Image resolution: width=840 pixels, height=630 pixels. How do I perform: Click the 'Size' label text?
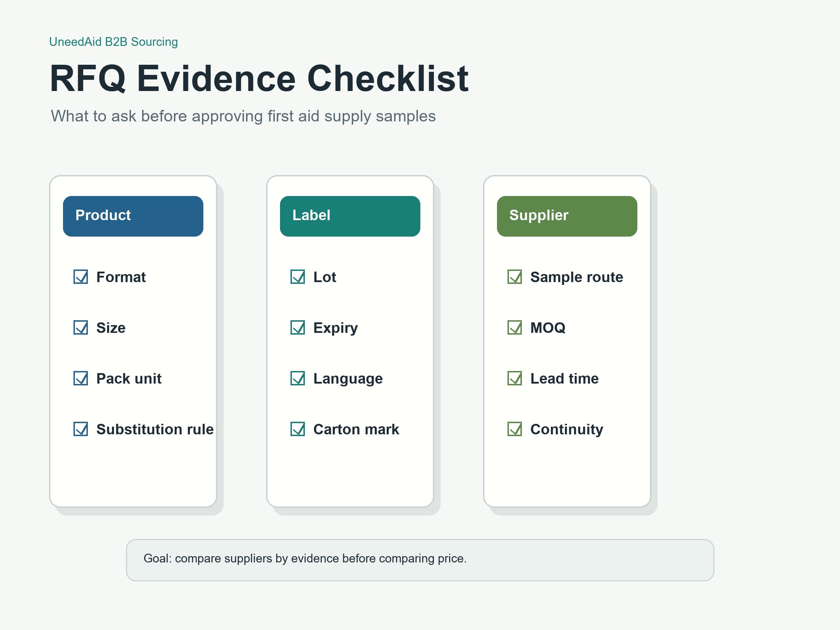111,328
